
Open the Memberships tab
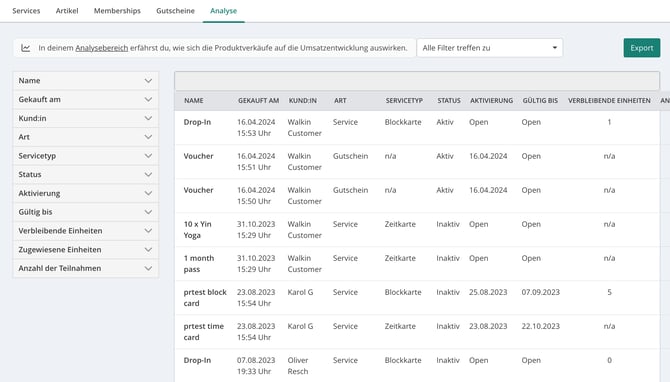[117, 11]
